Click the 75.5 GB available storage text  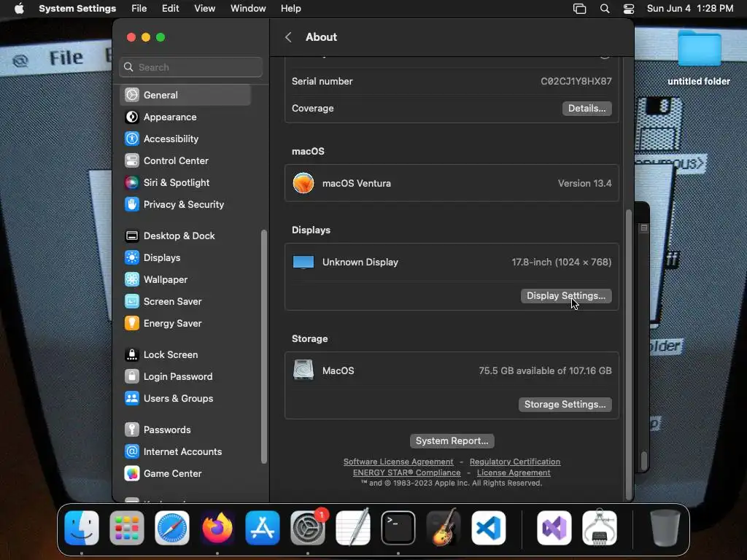click(x=545, y=370)
